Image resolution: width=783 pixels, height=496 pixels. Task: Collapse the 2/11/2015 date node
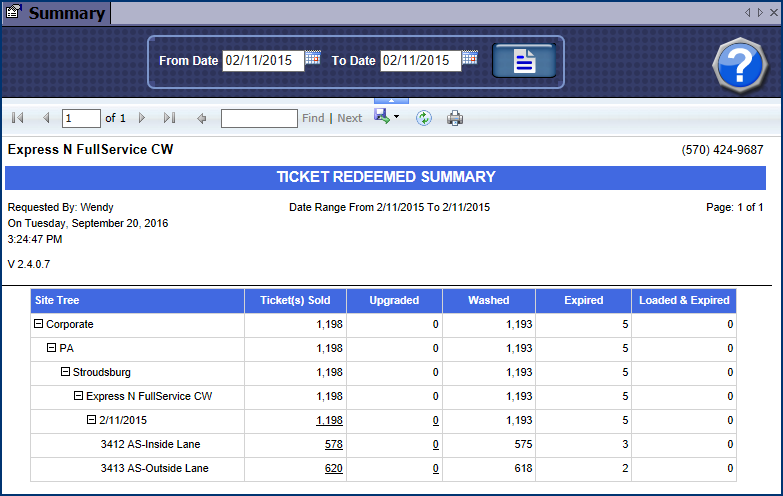click(x=91, y=420)
